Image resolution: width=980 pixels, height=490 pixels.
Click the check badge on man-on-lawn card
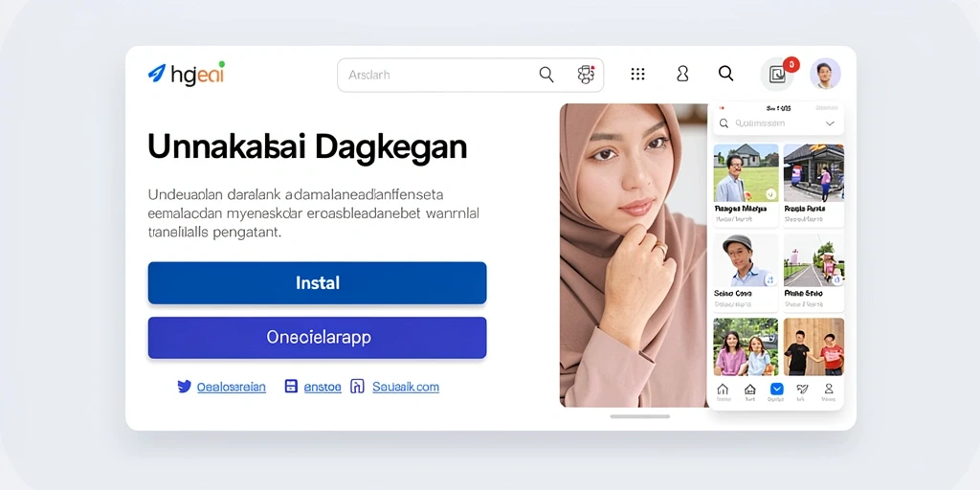coord(770,193)
